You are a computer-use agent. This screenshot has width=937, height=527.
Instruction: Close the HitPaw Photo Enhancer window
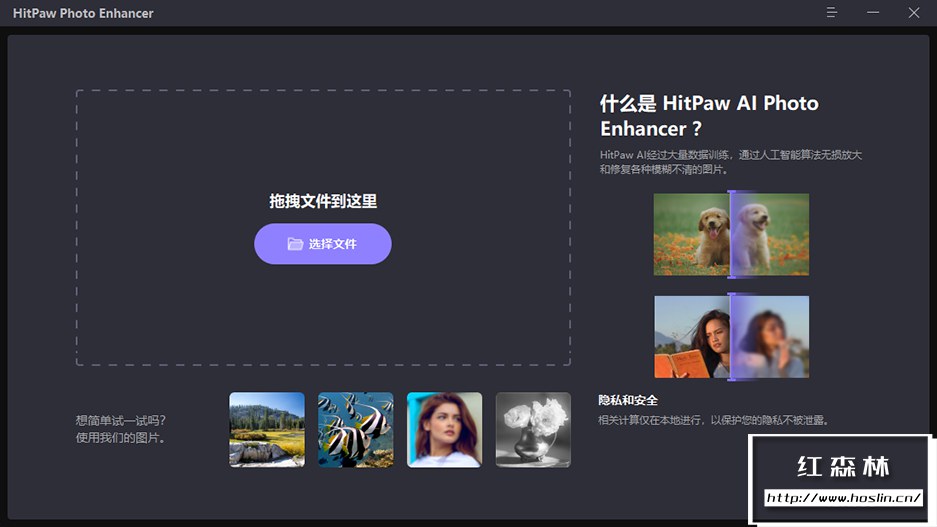point(914,13)
